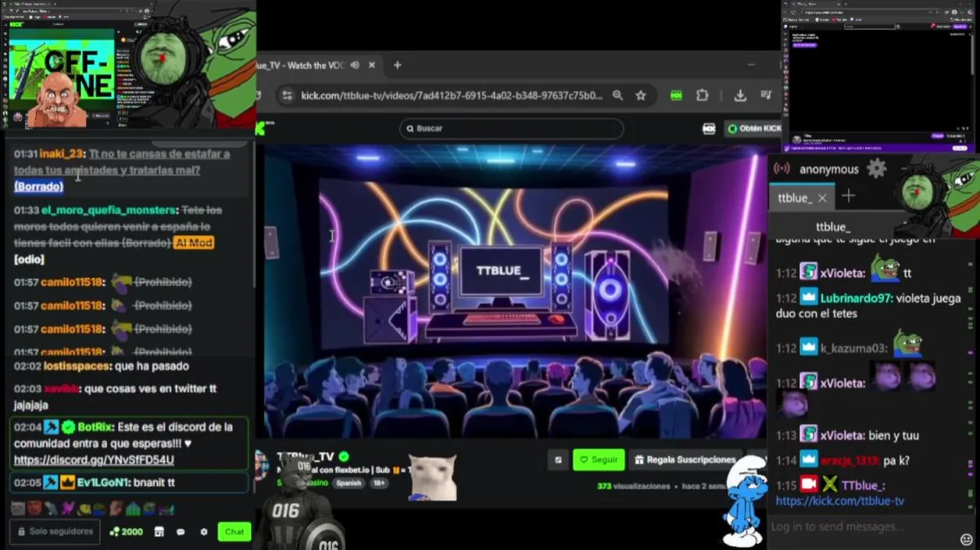The height and width of the screenshot is (550, 980).
Task: Click the Chat send button
Action: pos(234,532)
